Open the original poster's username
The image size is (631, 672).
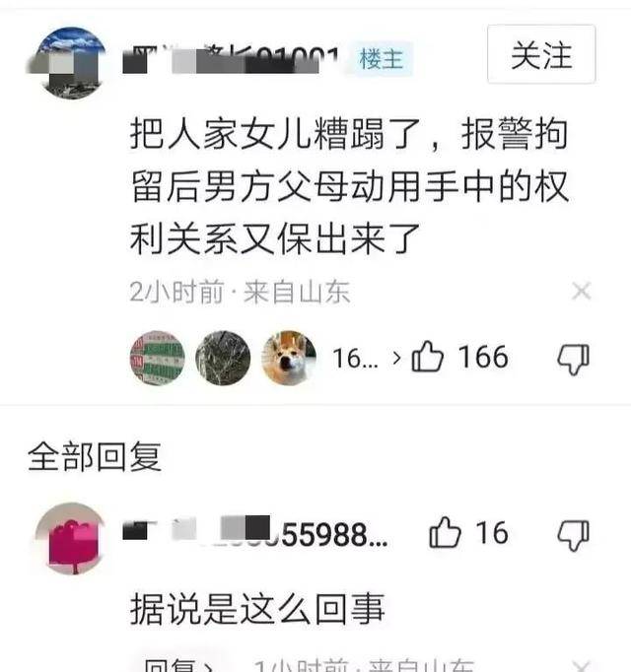[232, 60]
